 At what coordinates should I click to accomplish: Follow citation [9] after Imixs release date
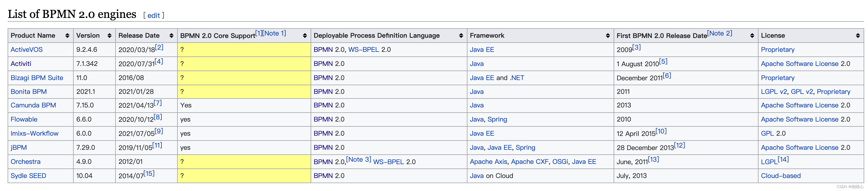click(159, 131)
